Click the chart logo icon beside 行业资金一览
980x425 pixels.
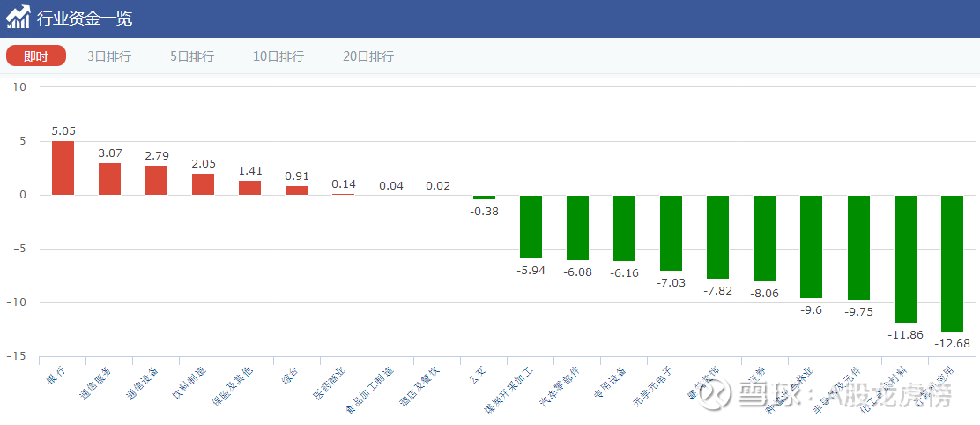coord(19,17)
